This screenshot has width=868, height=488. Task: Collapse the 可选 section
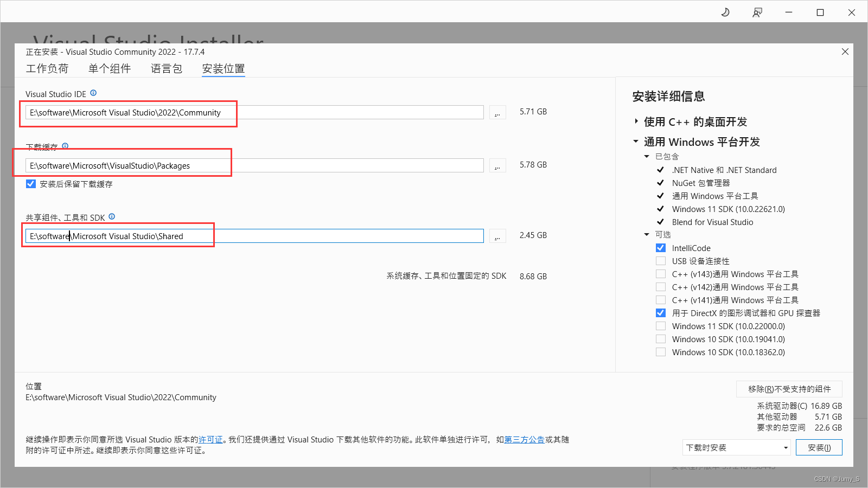[647, 234]
